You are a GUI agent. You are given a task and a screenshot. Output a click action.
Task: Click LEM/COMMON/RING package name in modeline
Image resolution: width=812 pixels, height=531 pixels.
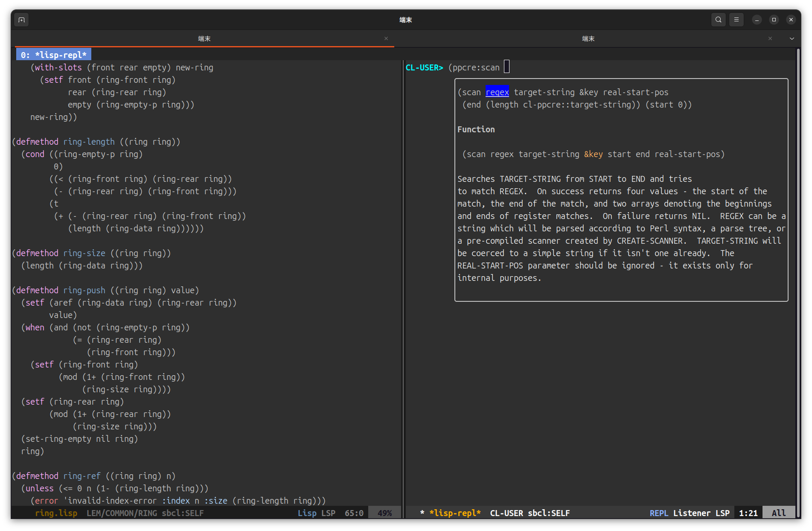point(122,513)
